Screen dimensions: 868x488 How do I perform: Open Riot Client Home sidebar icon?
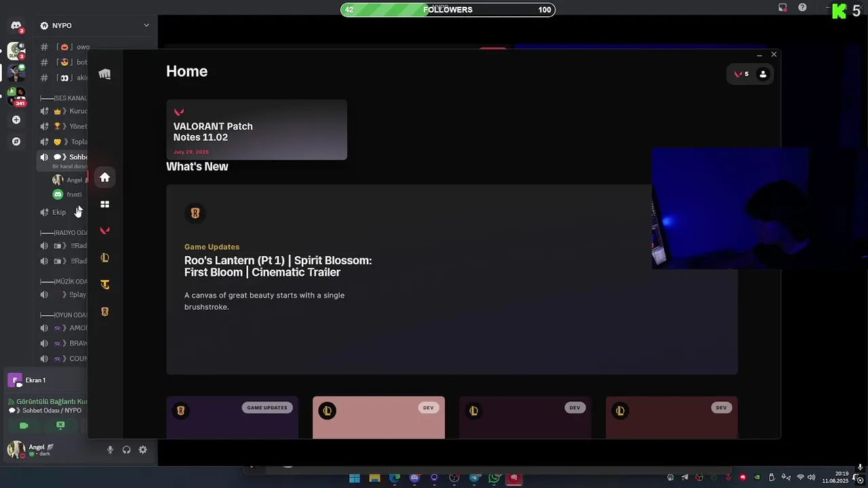(104, 178)
